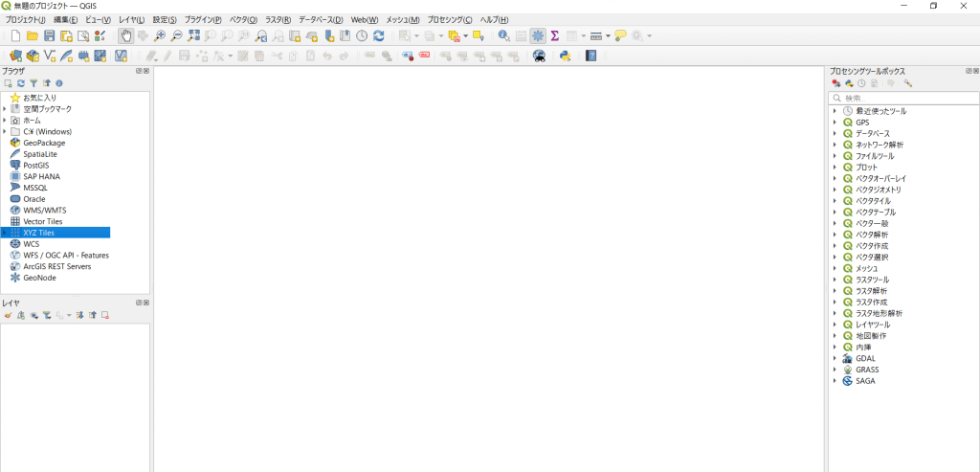Viewport: 980px width, 472px height.
Task: Expand the ベクタオーバーレイ toolbox group
Action: pyautogui.click(x=835, y=179)
